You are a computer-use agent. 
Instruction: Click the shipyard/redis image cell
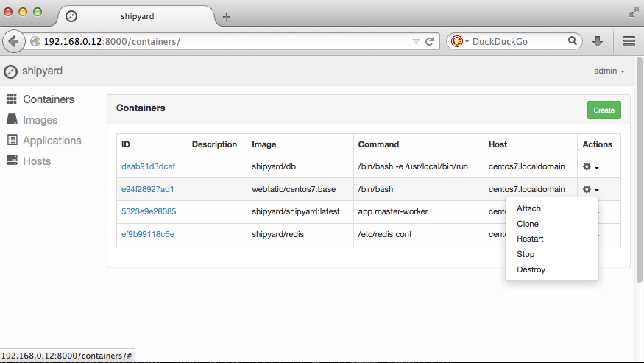click(277, 234)
